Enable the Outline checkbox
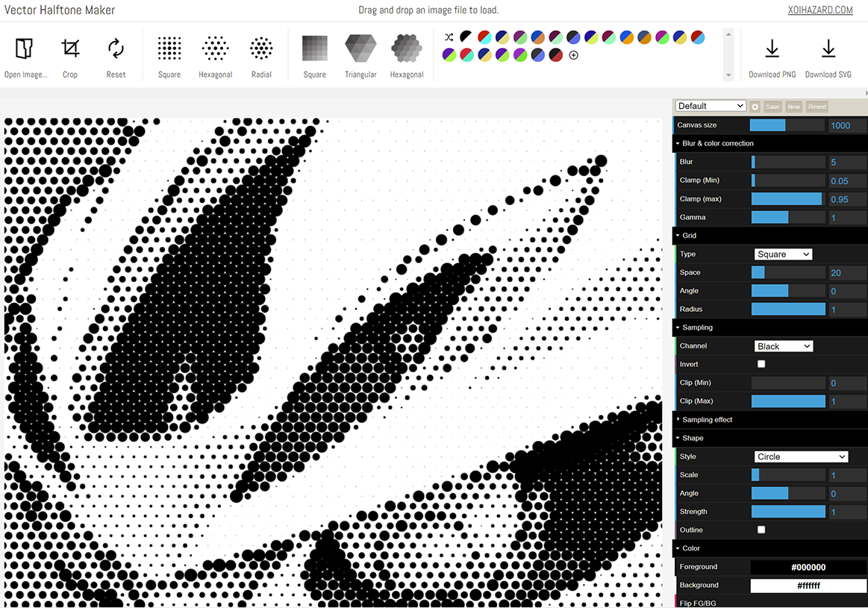The image size is (868, 608). [x=761, y=530]
